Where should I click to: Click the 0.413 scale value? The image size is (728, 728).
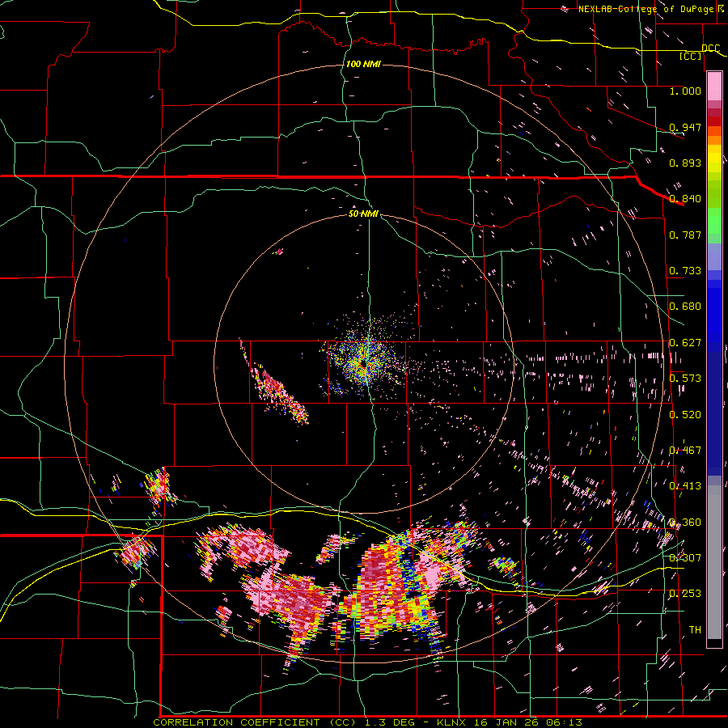click(x=685, y=486)
